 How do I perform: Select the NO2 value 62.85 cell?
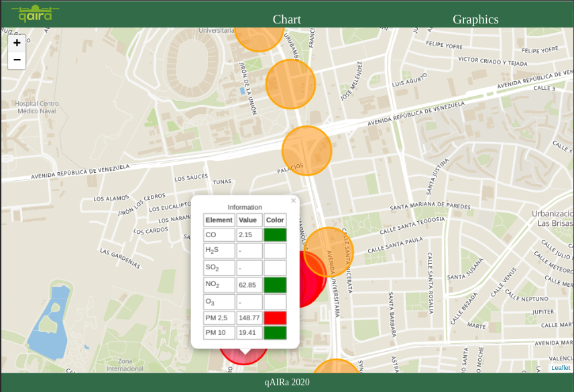click(249, 285)
